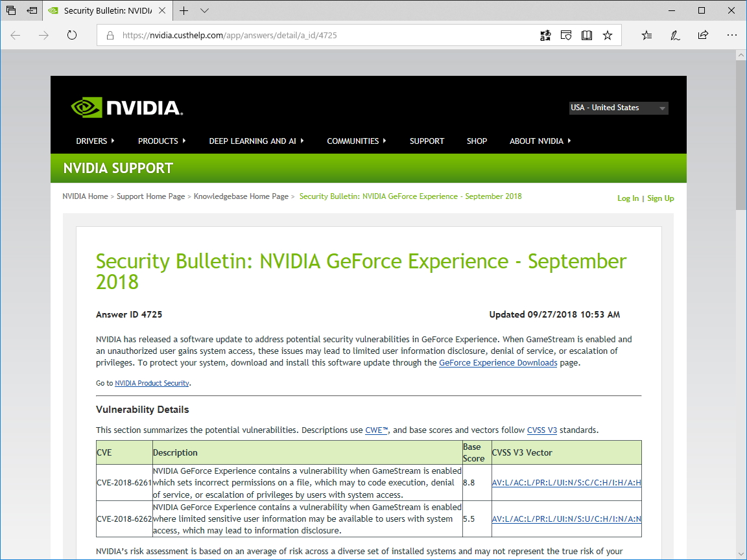
Task: Click set these tabs aside icon
Action: (32, 10)
